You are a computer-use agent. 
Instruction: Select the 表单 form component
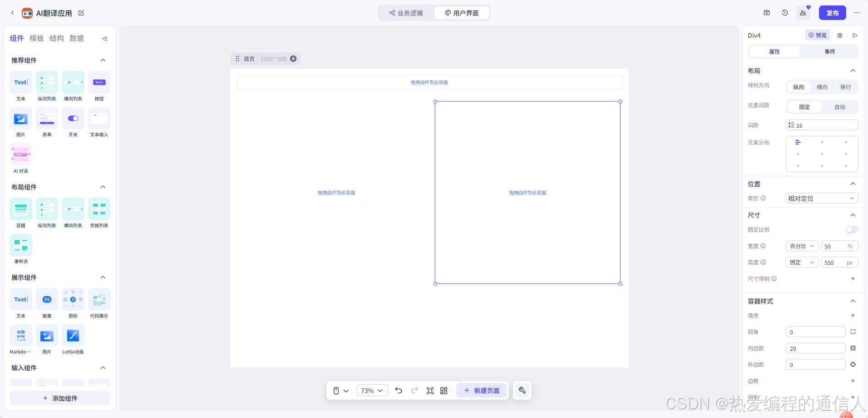click(47, 123)
